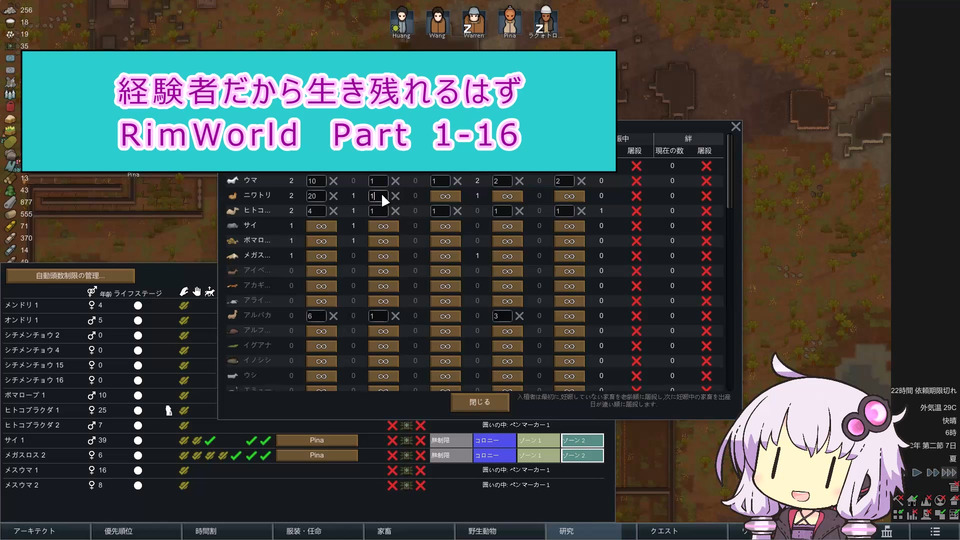Open medical care setting for メスウマ 1

click(x=406, y=470)
